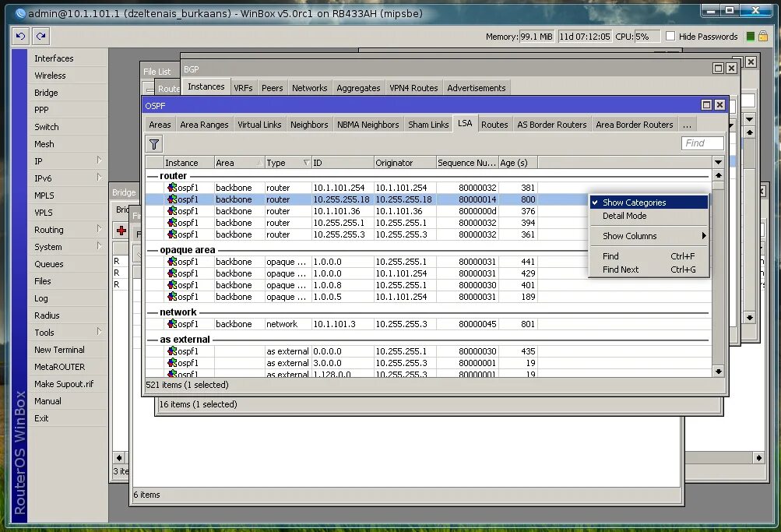Click the padlock icon in top toolbar
This screenshot has width=781, height=532.
point(763,36)
